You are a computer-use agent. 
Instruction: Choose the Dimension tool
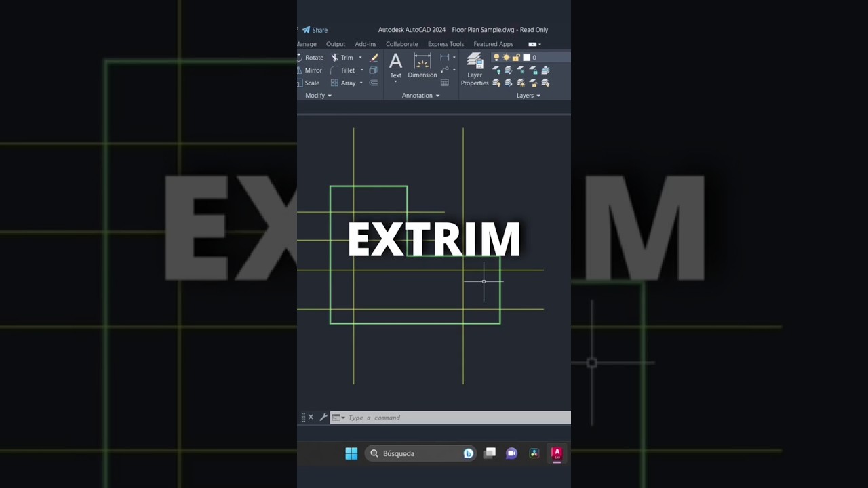point(422,66)
